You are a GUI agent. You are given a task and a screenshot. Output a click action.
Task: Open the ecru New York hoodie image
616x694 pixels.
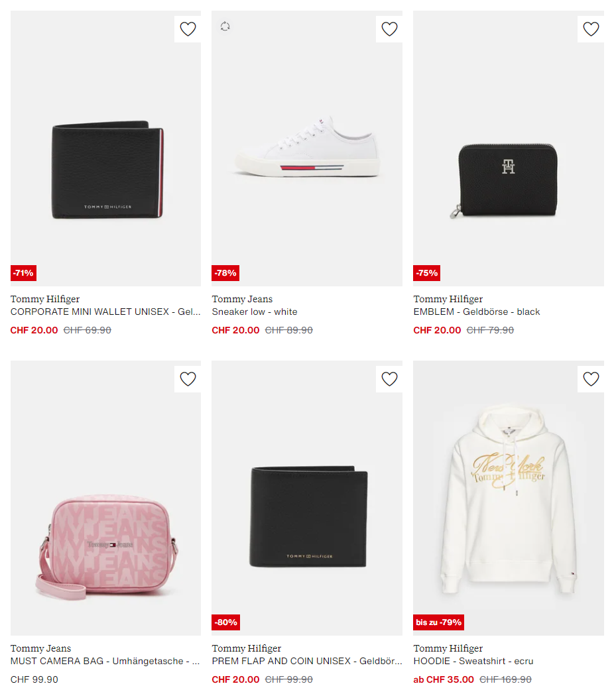click(x=509, y=498)
